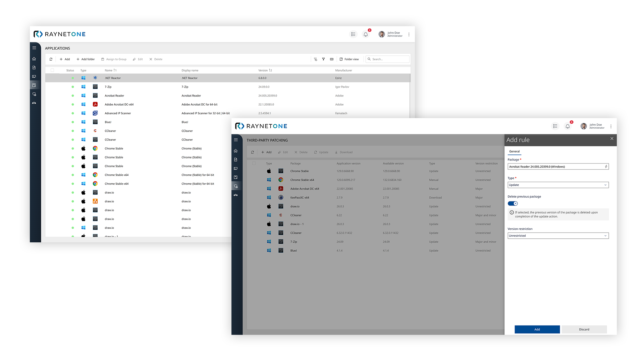Clear filters icon in Applications toolbar

pos(315,59)
